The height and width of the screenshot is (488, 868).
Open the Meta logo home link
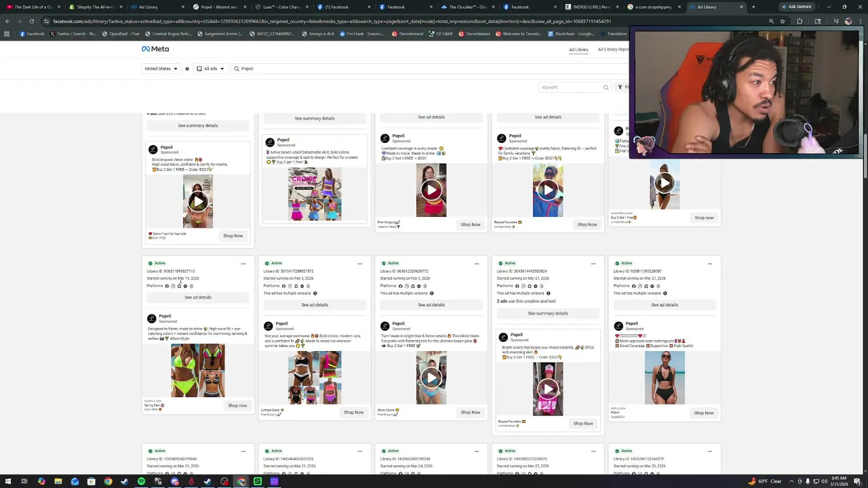(x=155, y=49)
